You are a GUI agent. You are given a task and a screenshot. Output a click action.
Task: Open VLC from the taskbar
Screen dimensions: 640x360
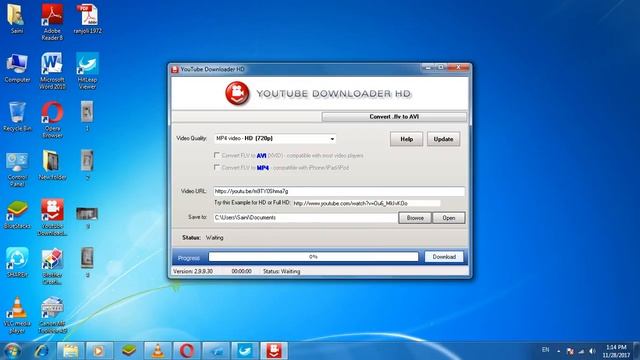click(158, 351)
